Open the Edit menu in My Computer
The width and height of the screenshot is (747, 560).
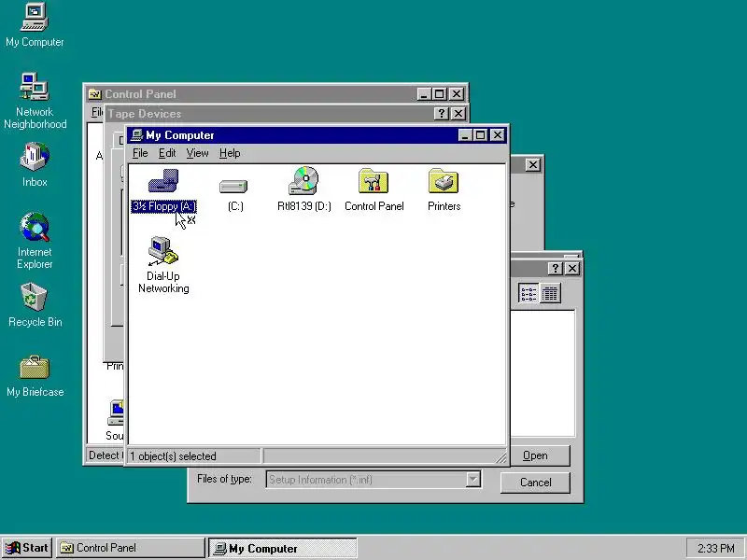click(x=167, y=153)
